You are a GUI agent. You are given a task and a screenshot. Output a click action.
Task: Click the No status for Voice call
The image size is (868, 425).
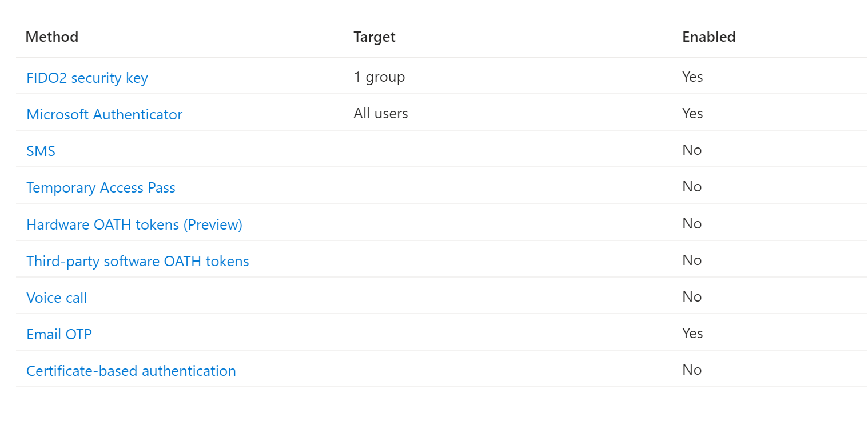[x=692, y=296]
